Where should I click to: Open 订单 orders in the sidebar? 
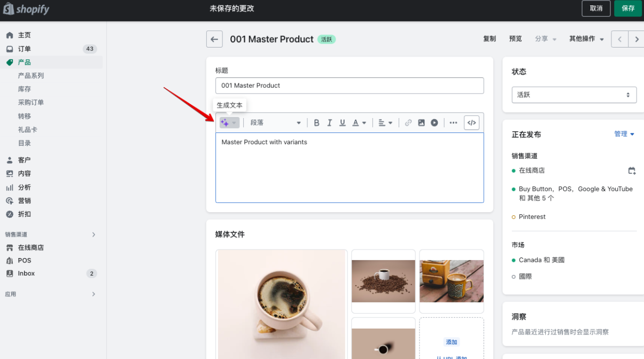[x=25, y=49]
